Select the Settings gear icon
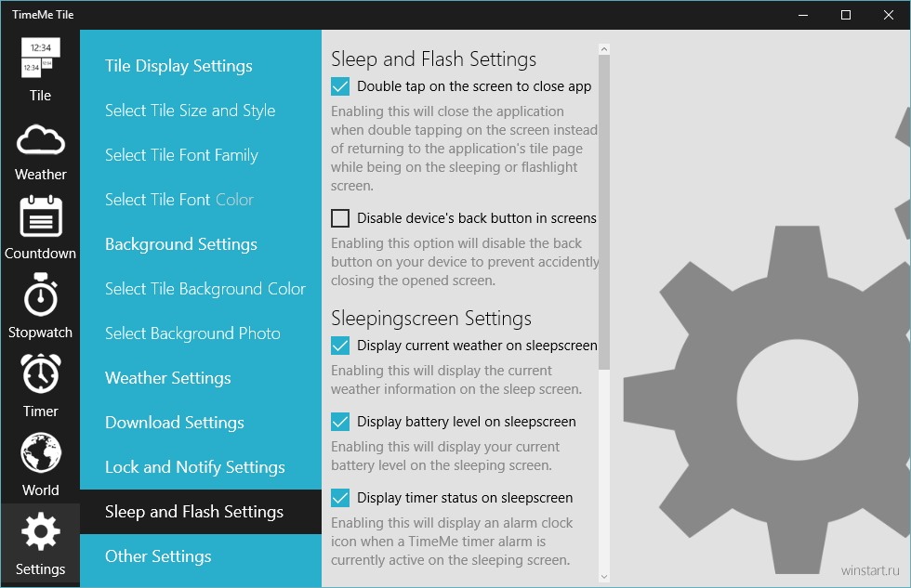Screen dimensions: 911x588 point(40,531)
